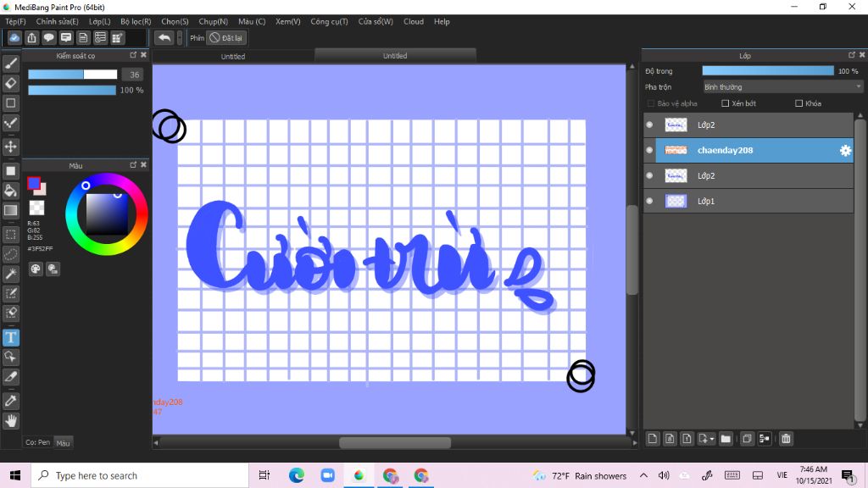Click the document page toolbar icon
Screen dimensions: 868x488
point(83,37)
